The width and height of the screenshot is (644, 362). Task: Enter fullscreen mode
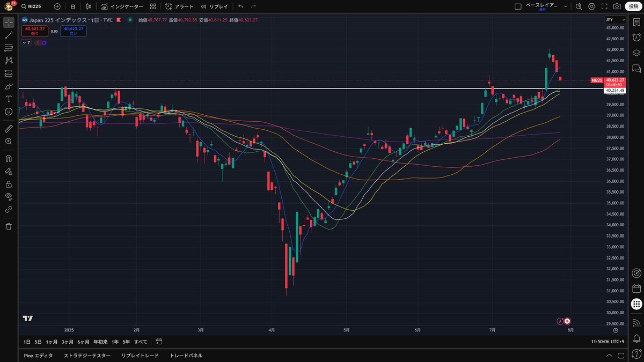coord(605,6)
